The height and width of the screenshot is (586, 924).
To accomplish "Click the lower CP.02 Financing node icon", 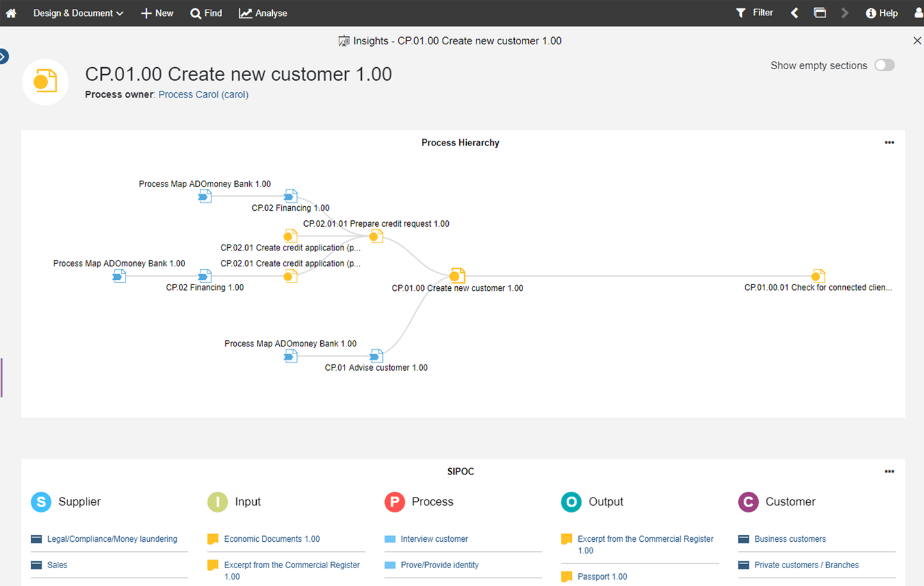I will 205,276.
